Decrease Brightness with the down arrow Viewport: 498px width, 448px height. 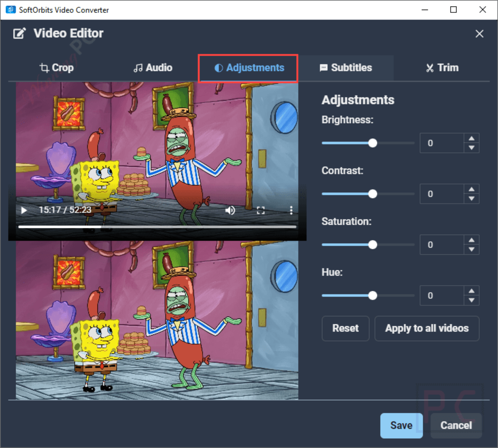tap(472, 148)
